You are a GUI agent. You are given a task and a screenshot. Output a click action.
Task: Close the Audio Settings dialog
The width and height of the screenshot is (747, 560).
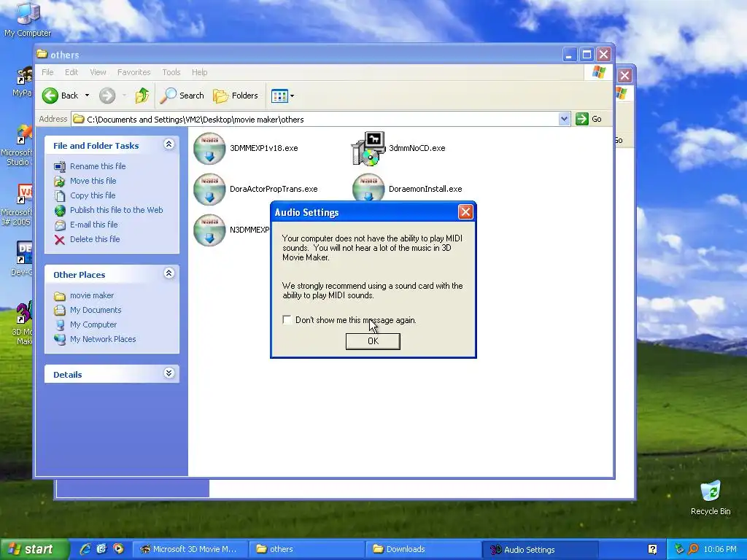click(x=465, y=212)
